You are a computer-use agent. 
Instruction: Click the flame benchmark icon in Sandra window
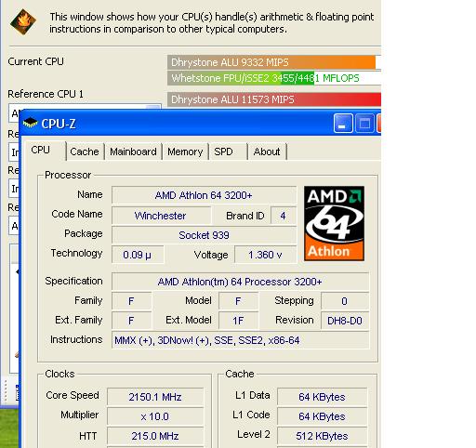tap(23, 21)
